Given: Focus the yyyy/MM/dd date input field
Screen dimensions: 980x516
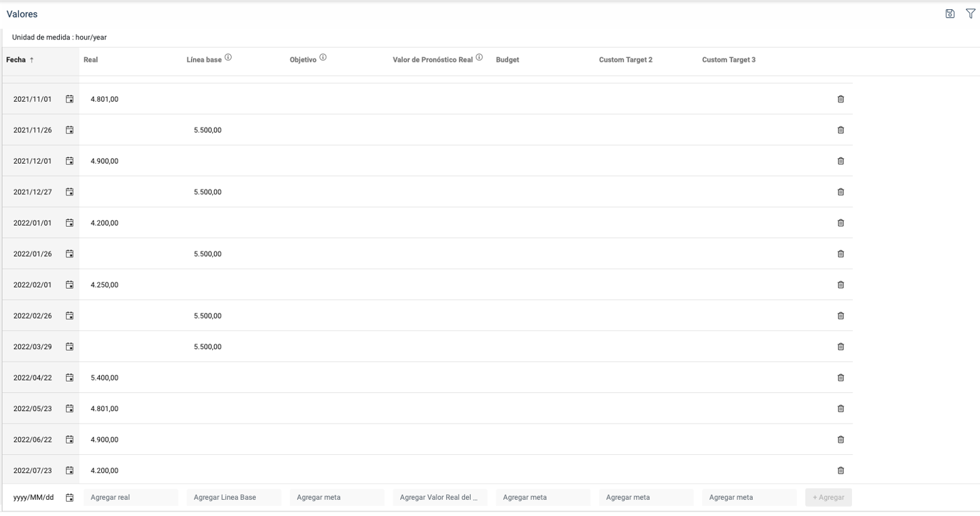Looking at the screenshot, I should click(34, 497).
